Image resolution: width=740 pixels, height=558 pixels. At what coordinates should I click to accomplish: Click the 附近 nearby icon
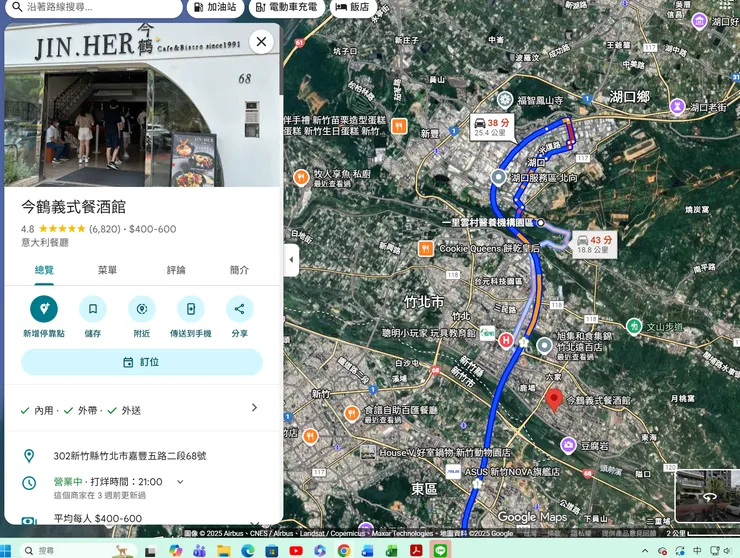click(142, 309)
